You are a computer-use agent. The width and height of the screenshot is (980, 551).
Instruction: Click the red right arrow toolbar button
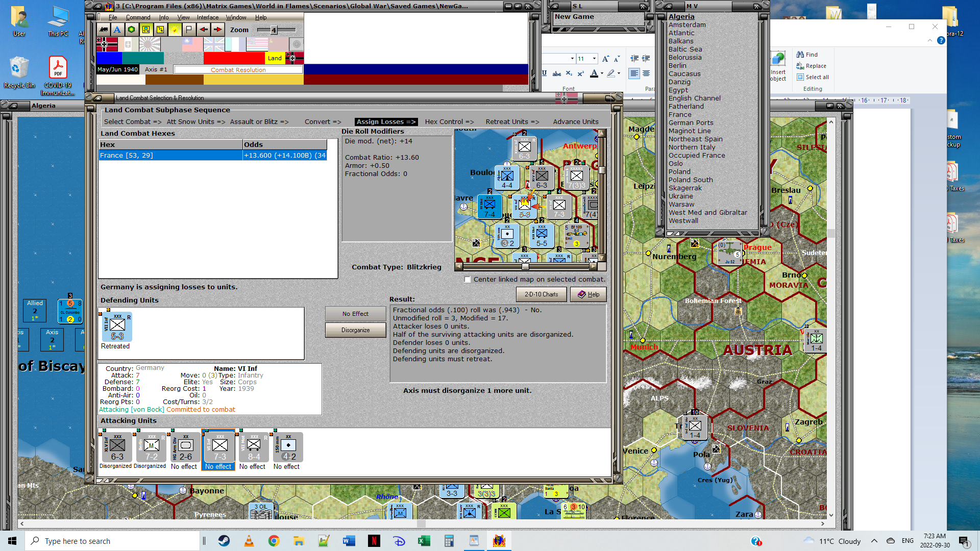[218, 30]
